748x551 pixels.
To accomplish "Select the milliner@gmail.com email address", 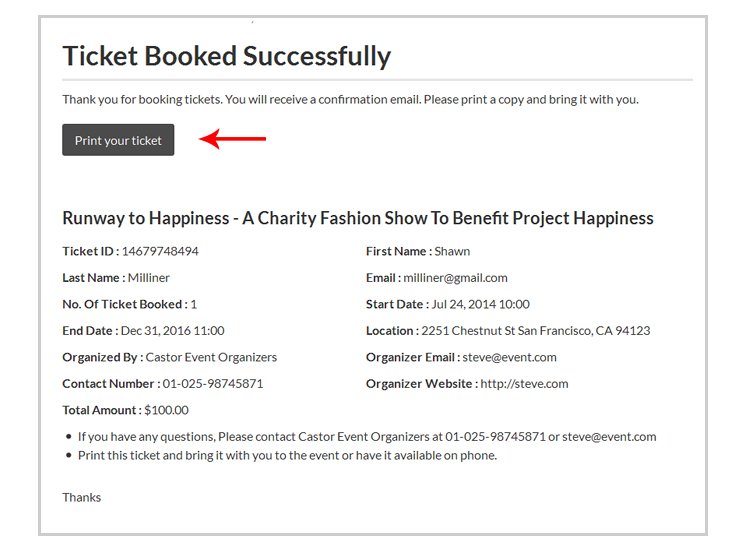I will pos(456,278).
